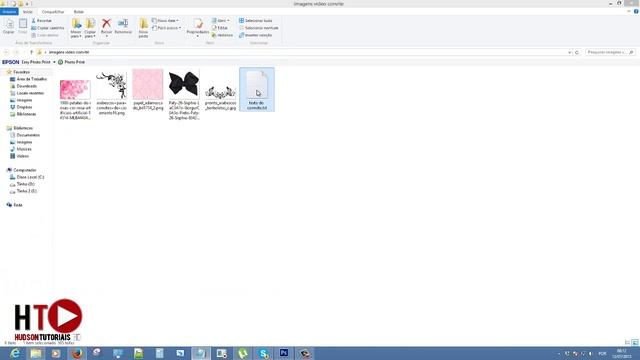
Task: Select Documentos under Bibliotecas
Action: 24,135
